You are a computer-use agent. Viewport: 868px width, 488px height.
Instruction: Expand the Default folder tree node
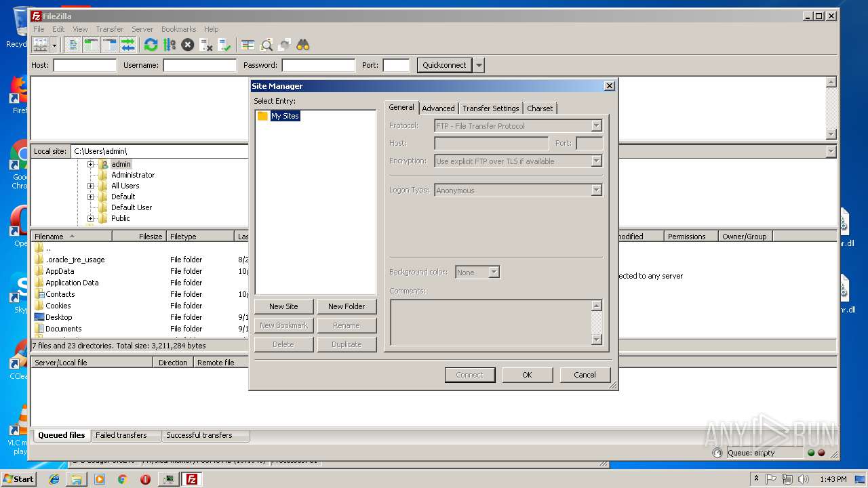pyautogui.click(x=90, y=197)
